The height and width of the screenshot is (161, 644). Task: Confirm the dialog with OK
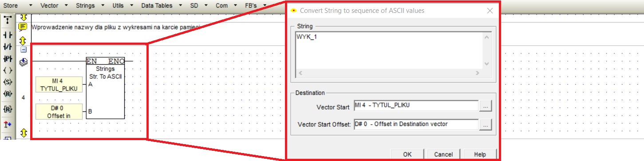click(407, 154)
